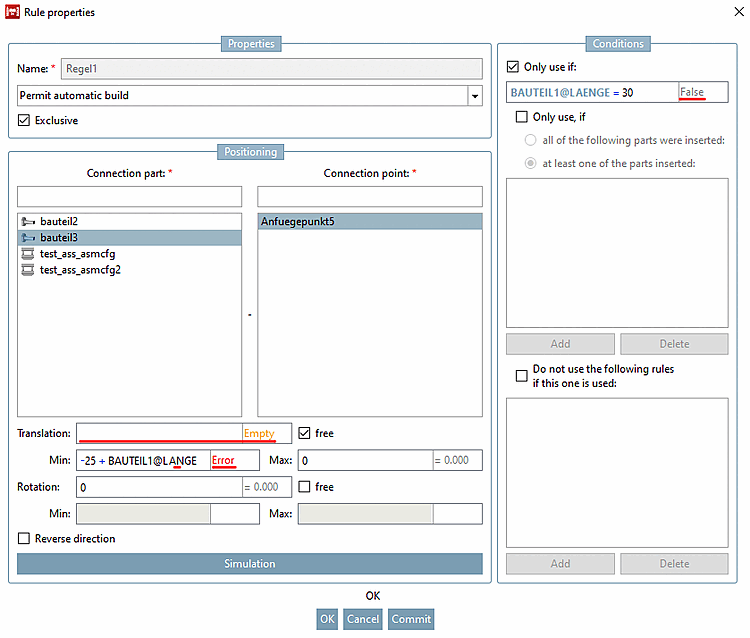This screenshot has height=638, width=750.
Task: Click the test_ass_asmcfg2 assembly icon
Action: (x=28, y=270)
